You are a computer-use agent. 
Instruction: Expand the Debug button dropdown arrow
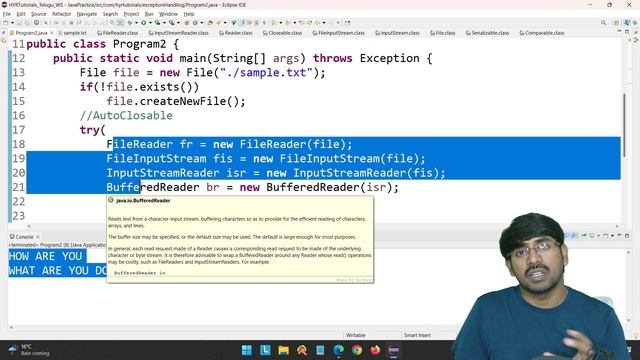136,22
